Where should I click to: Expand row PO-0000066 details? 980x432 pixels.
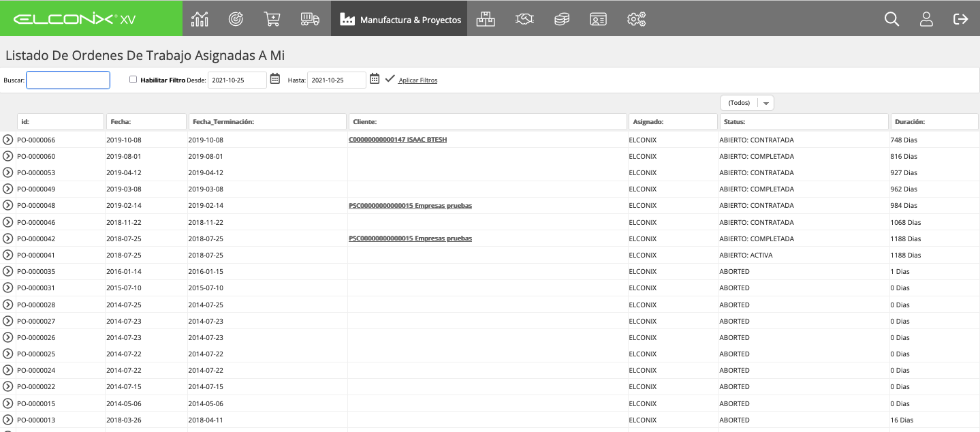pyautogui.click(x=8, y=140)
